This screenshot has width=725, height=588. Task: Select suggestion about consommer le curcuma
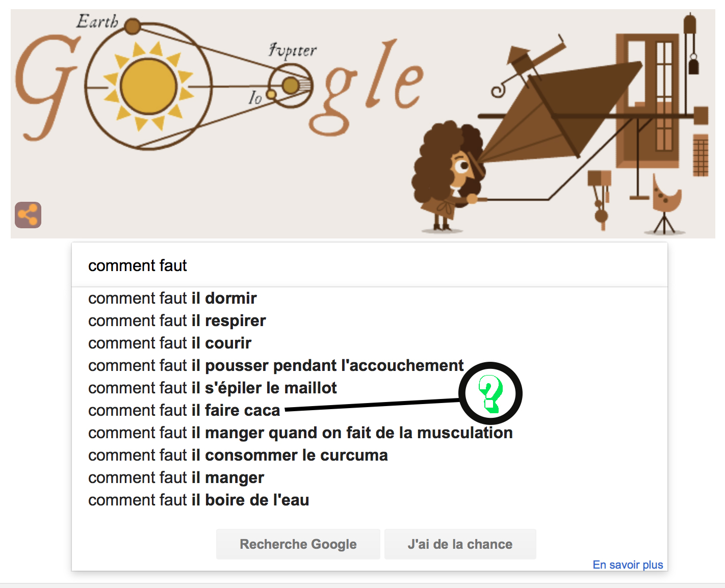click(x=238, y=455)
